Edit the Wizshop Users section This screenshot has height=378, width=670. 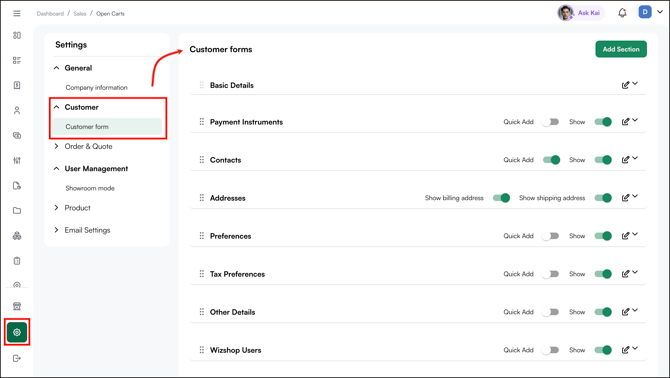pyautogui.click(x=625, y=350)
